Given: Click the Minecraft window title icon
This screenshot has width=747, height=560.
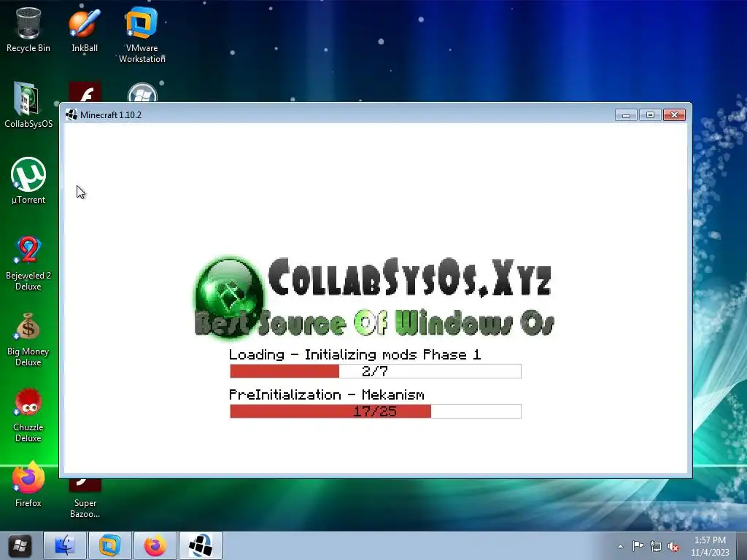Looking at the screenshot, I should click(71, 114).
